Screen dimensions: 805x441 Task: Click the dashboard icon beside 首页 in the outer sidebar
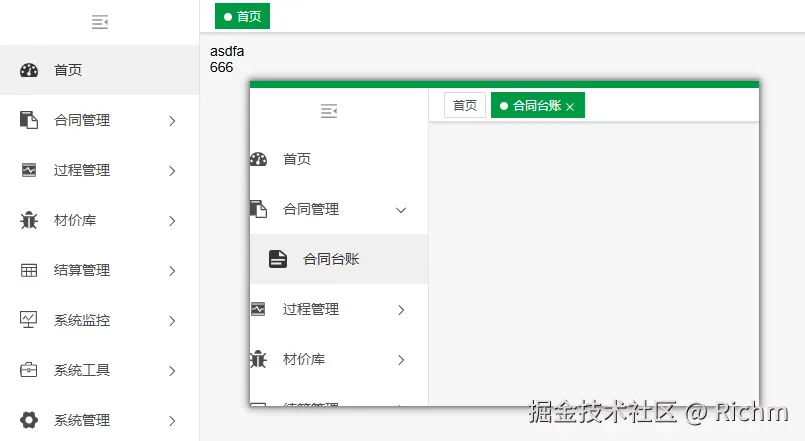pos(29,70)
